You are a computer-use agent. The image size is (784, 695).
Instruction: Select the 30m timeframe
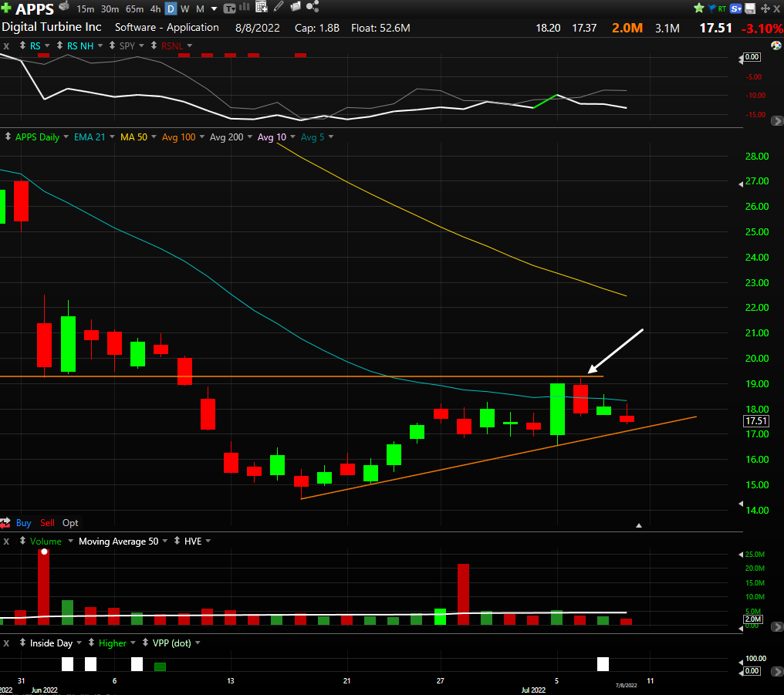coord(110,9)
